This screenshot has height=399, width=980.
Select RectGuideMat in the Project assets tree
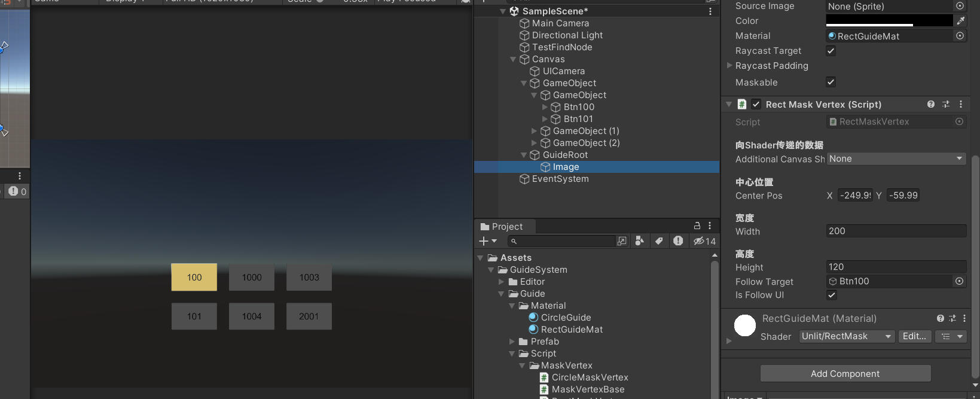[x=571, y=330]
